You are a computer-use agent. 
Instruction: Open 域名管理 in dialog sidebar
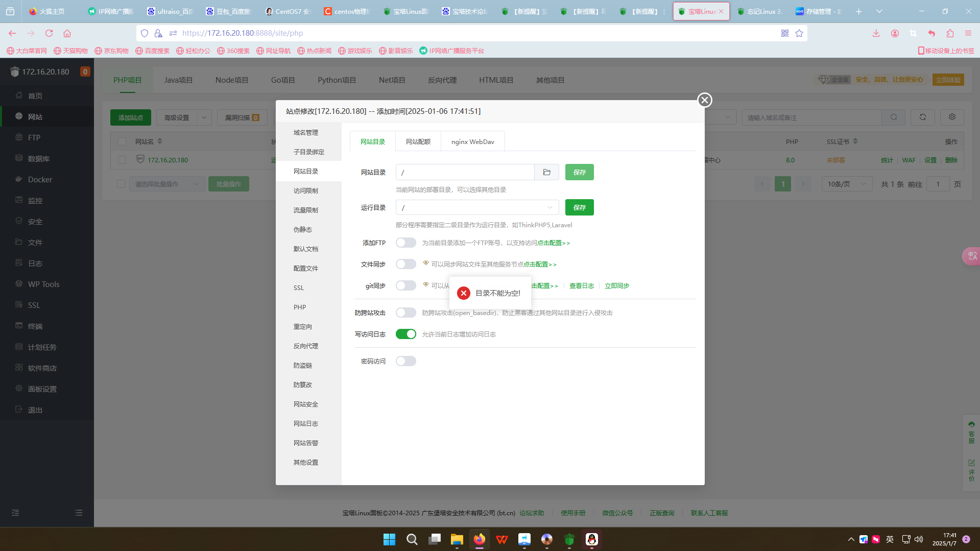[306, 132]
